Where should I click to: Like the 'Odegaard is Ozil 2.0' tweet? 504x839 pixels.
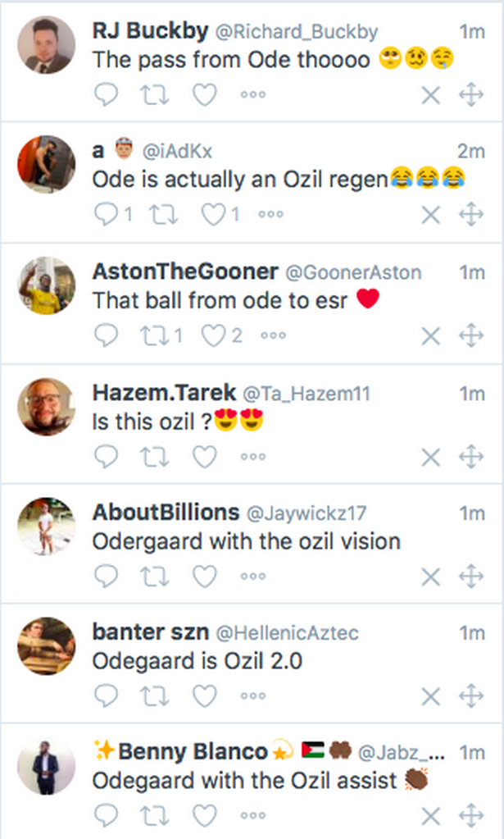[x=204, y=696]
